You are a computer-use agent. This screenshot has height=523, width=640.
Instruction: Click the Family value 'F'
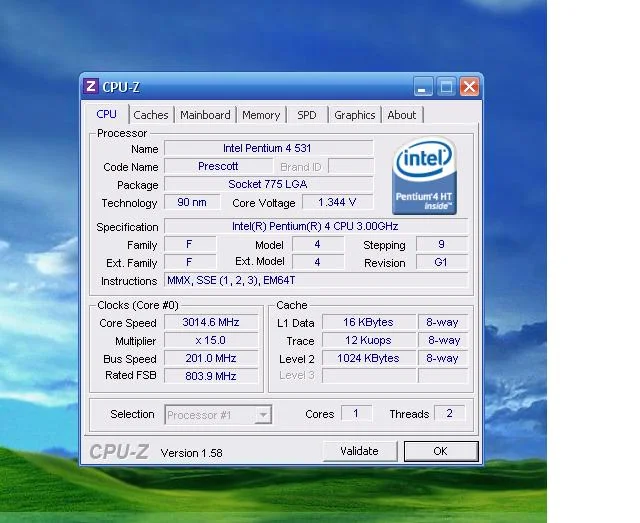pos(190,244)
